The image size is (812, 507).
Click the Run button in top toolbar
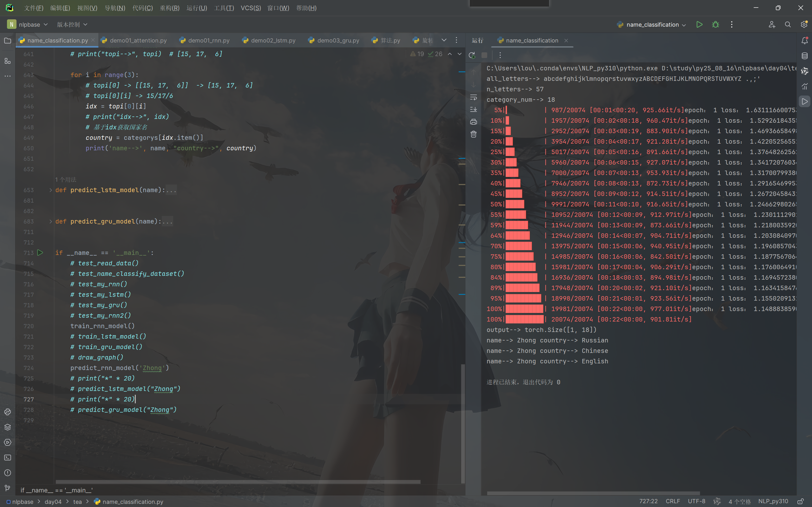point(699,24)
